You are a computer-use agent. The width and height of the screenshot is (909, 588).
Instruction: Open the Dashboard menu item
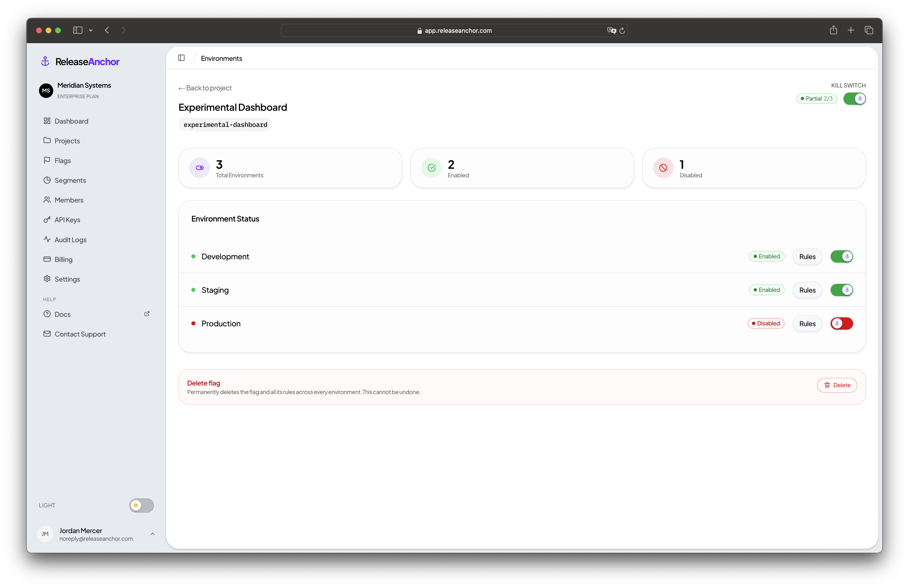click(x=96, y=121)
